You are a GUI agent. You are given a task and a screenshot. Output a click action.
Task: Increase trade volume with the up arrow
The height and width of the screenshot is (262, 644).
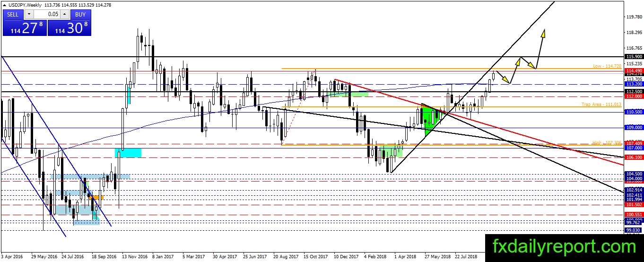click(x=66, y=14)
